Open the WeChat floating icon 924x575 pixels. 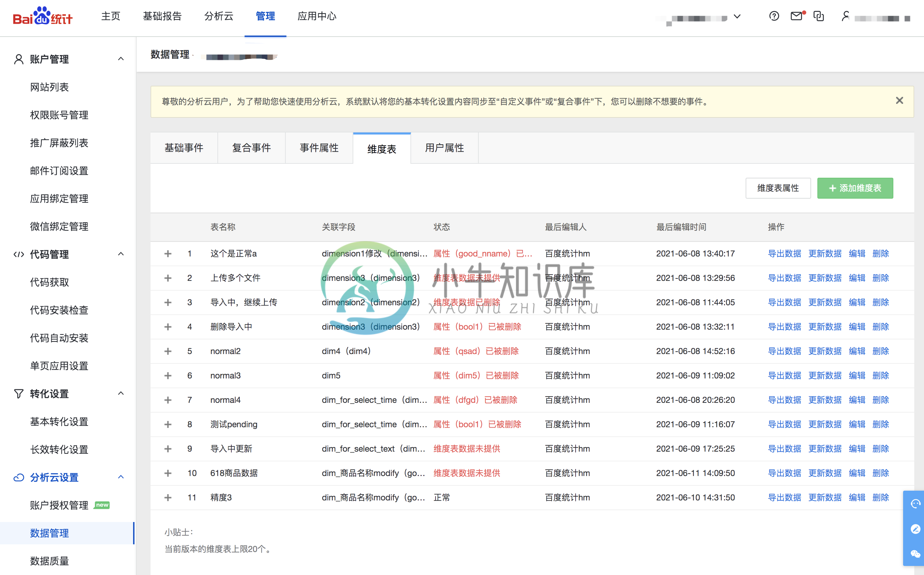pyautogui.click(x=915, y=554)
